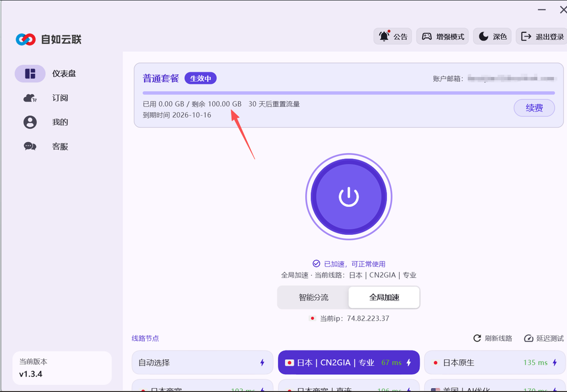Viewport: 567px width, 392px height.
Task: Click the 135 ms latency value
Action: [535, 362]
